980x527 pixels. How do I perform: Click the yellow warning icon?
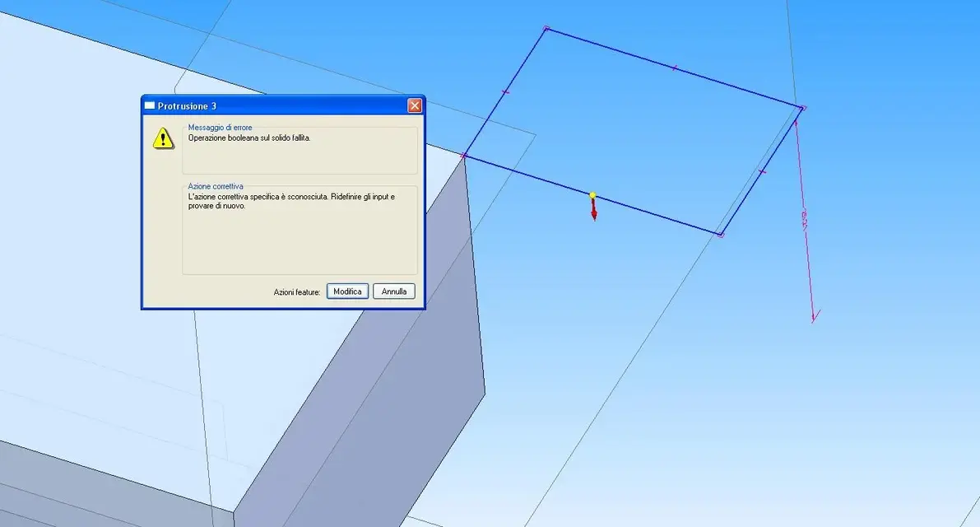click(163, 138)
